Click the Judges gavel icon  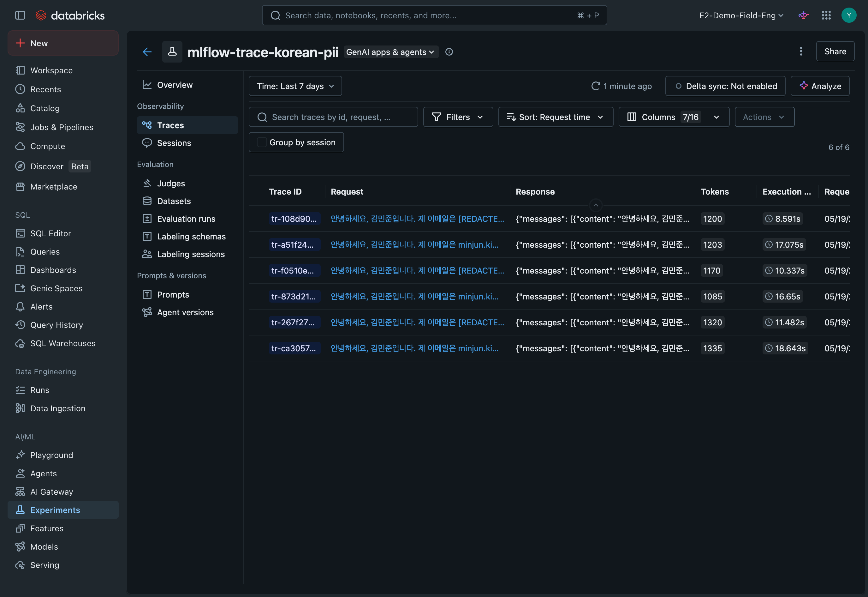tap(147, 183)
